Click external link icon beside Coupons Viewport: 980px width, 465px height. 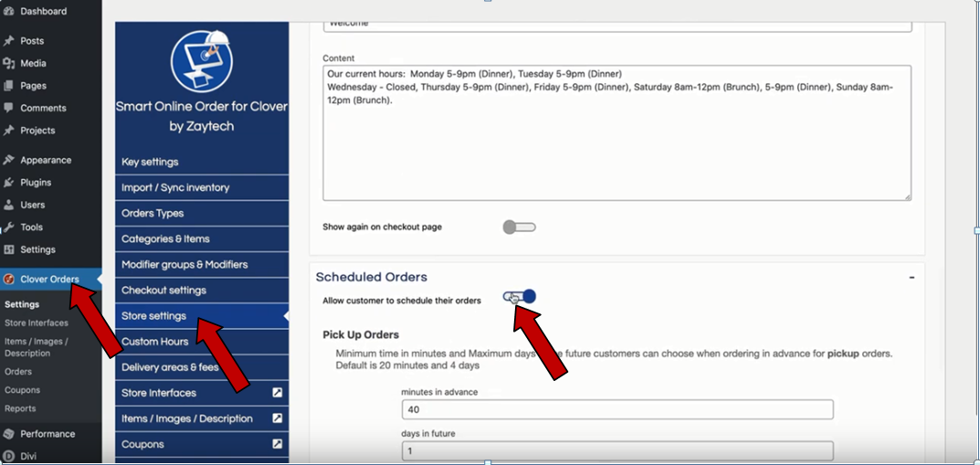(278, 444)
